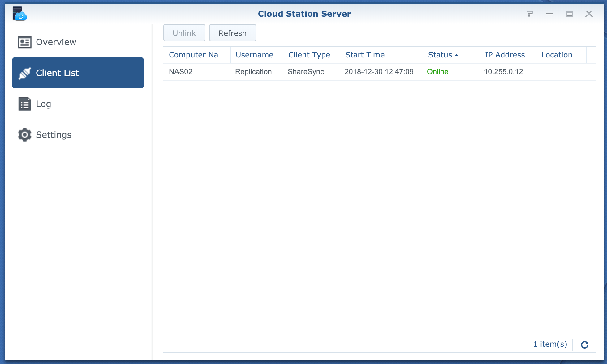
Task: Sort by Client Type column header
Action: 312,55
